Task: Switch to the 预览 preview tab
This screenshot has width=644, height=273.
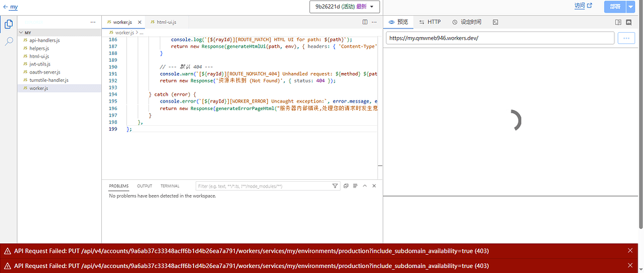Action: pos(398,22)
